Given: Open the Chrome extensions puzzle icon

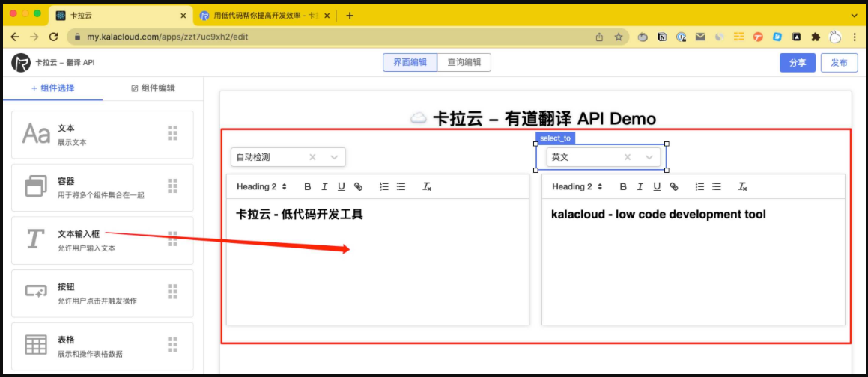Looking at the screenshot, I should click(x=815, y=37).
